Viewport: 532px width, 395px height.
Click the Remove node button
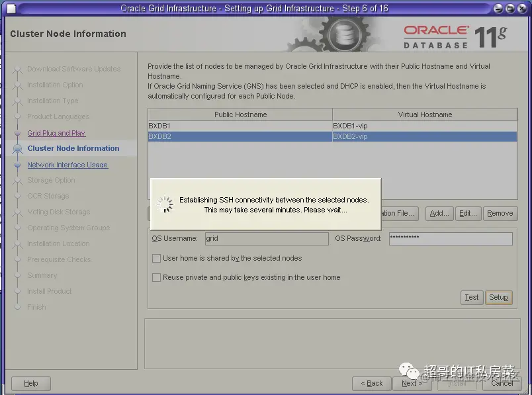[500, 214]
